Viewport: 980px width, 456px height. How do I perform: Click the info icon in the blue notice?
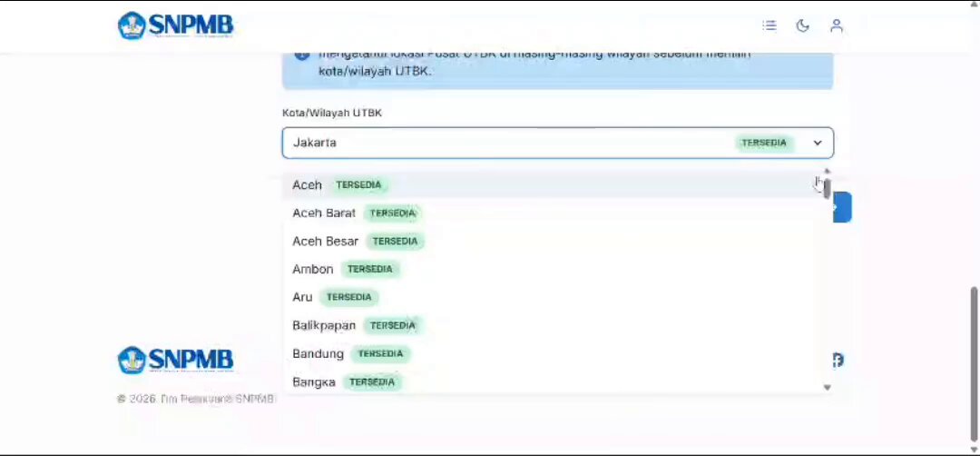(x=302, y=55)
